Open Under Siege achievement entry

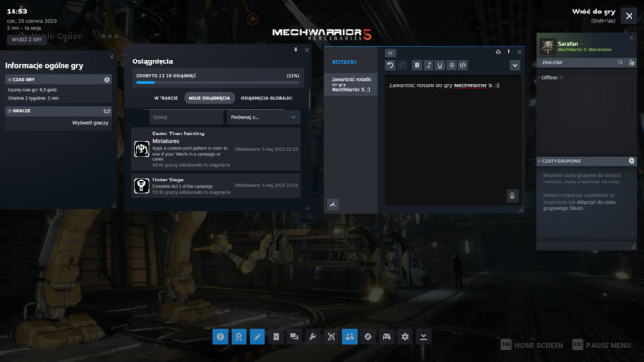(215, 185)
